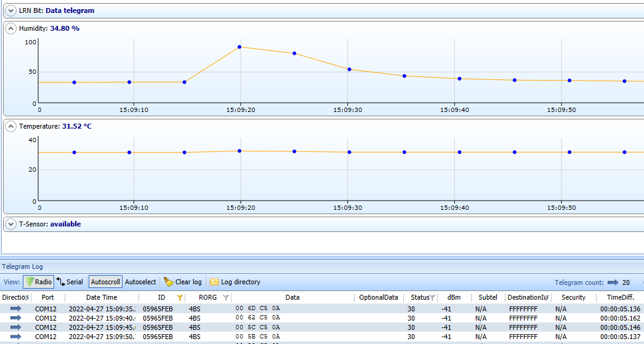644x344 pixels.
Task: Click the Temperature value 31.52 °C
Action: click(77, 126)
